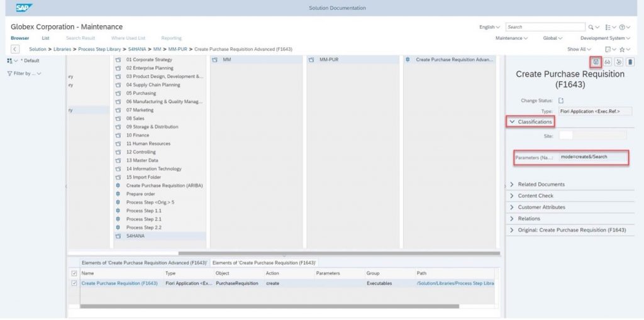Click the folder icon beside 01 Corporate Strategy

click(118, 60)
